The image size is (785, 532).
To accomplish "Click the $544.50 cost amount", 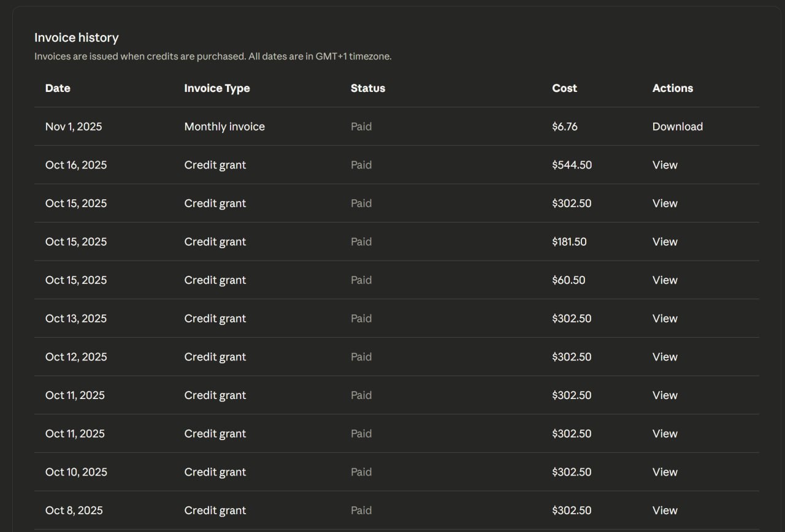I will click(x=572, y=165).
